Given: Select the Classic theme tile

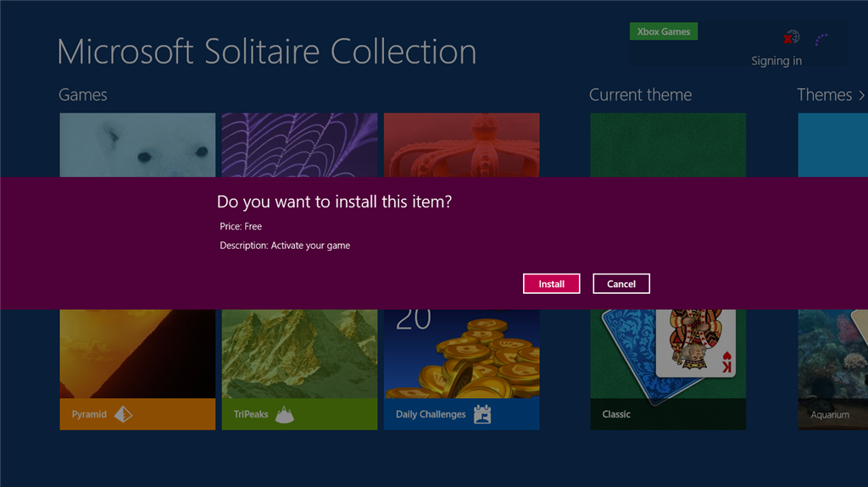Looking at the screenshot, I should pos(668,369).
